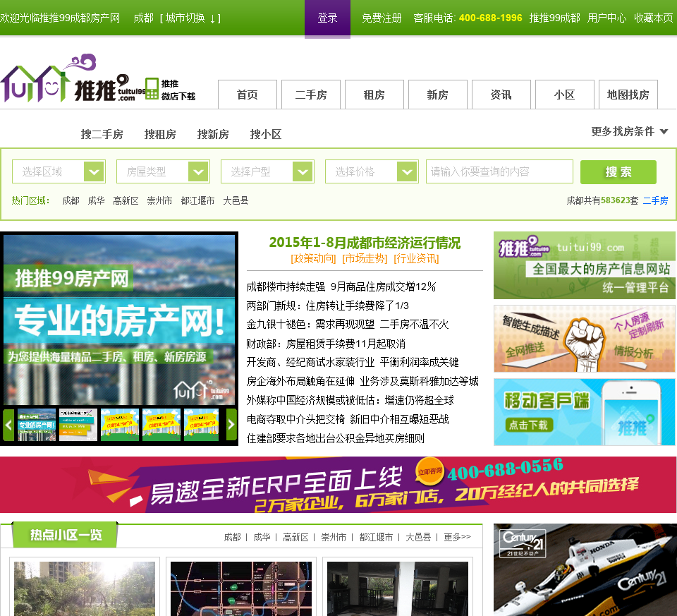Viewport: 677px width, 616px height.
Task: Open headline 2015年1-8月成都市经济运行情况
Action: (365, 243)
